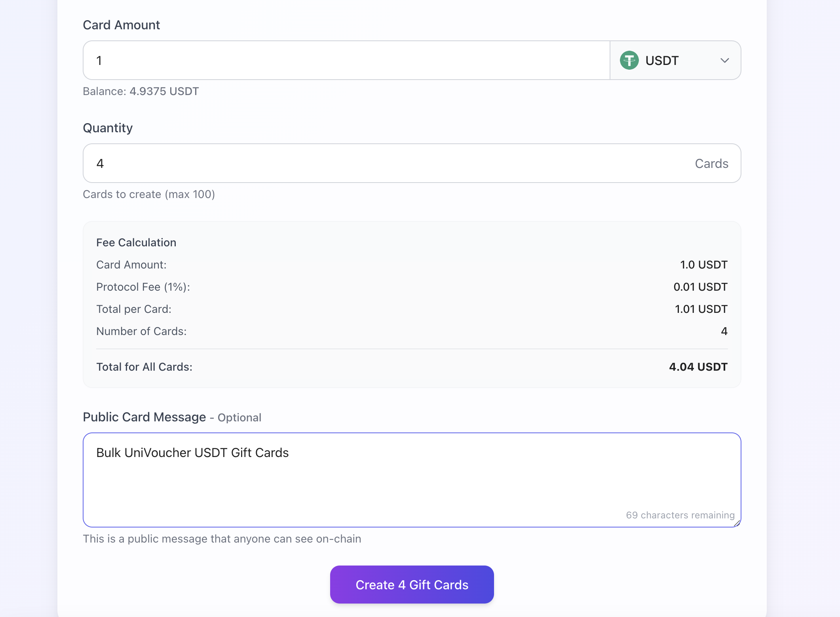The height and width of the screenshot is (617, 840).
Task: Click the Card Amount field label
Action: pyautogui.click(x=121, y=25)
